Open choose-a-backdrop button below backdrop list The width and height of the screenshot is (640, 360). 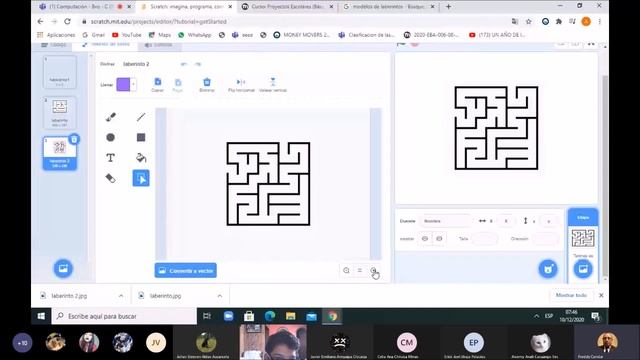(x=63, y=268)
